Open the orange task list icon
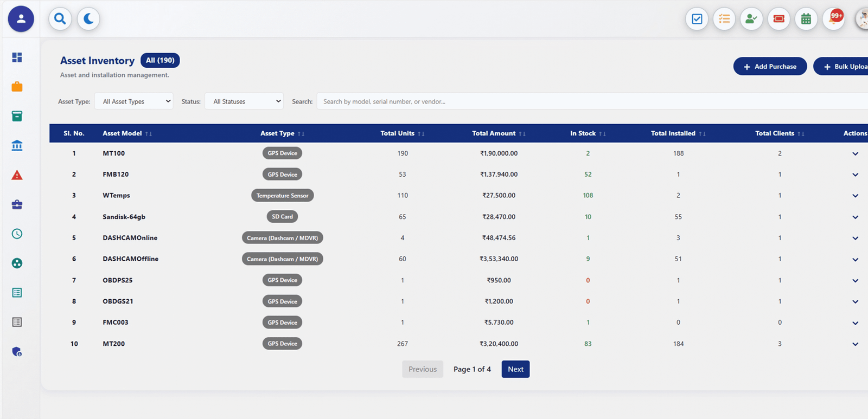 [x=724, y=19]
